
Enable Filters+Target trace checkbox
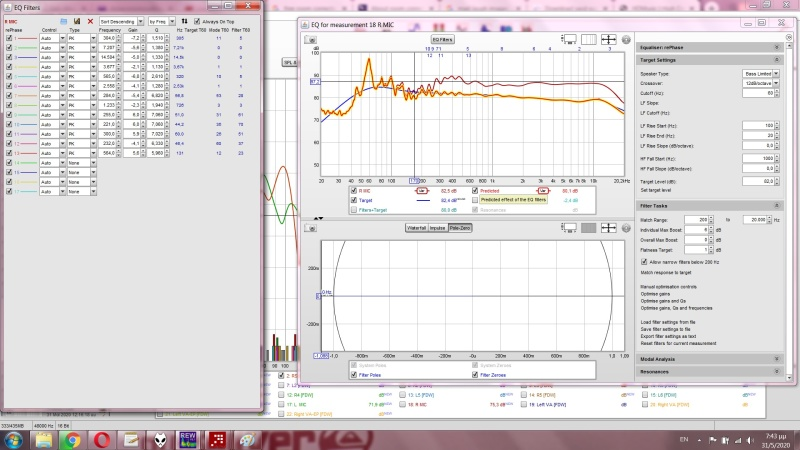tap(352, 210)
